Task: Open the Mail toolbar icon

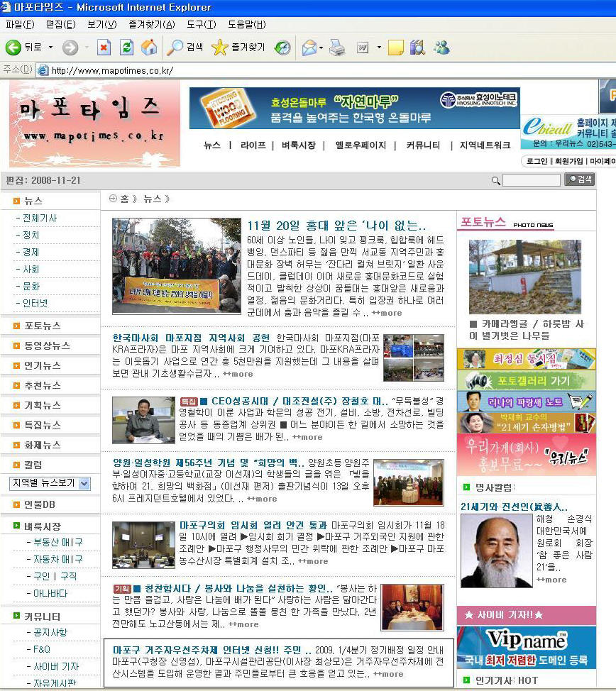Action: pyautogui.click(x=309, y=48)
